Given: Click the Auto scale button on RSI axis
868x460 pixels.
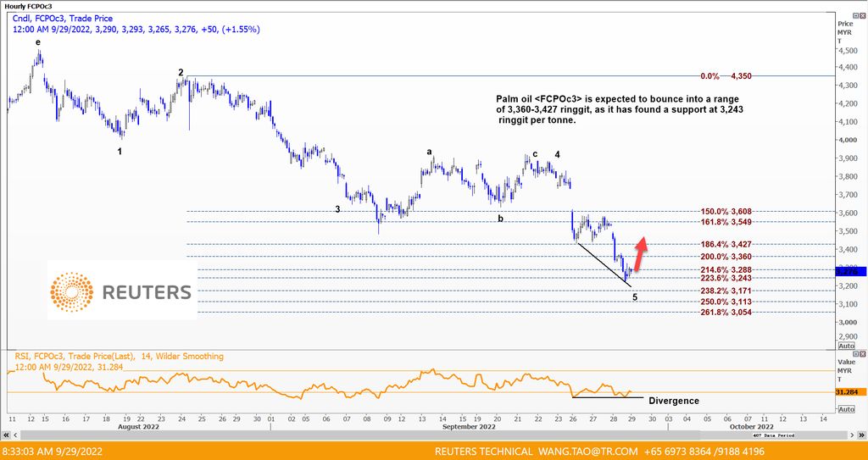Looking at the screenshot, I should pyautogui.click(x=847, y=409).
